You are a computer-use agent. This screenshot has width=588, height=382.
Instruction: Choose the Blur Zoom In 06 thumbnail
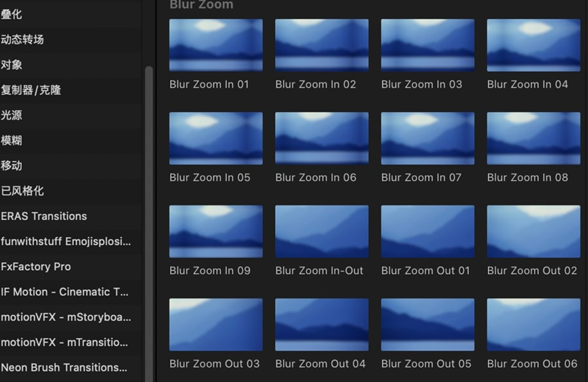322,138
